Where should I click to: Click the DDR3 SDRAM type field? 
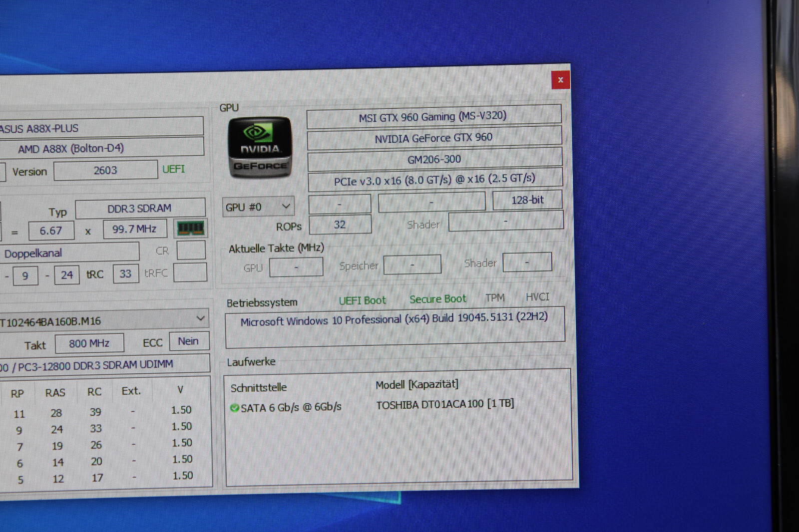[140, 208]
